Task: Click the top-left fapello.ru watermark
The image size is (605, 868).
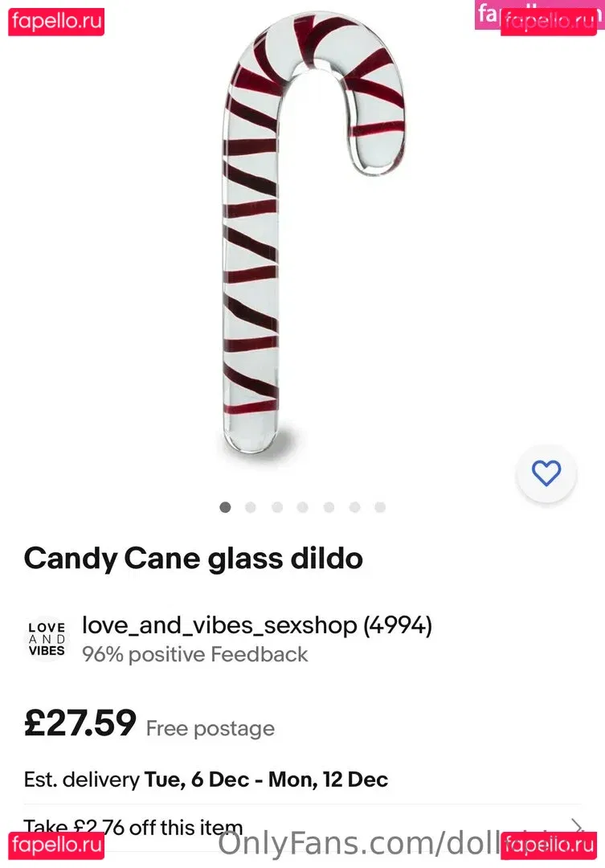Action: coord(56,22)
